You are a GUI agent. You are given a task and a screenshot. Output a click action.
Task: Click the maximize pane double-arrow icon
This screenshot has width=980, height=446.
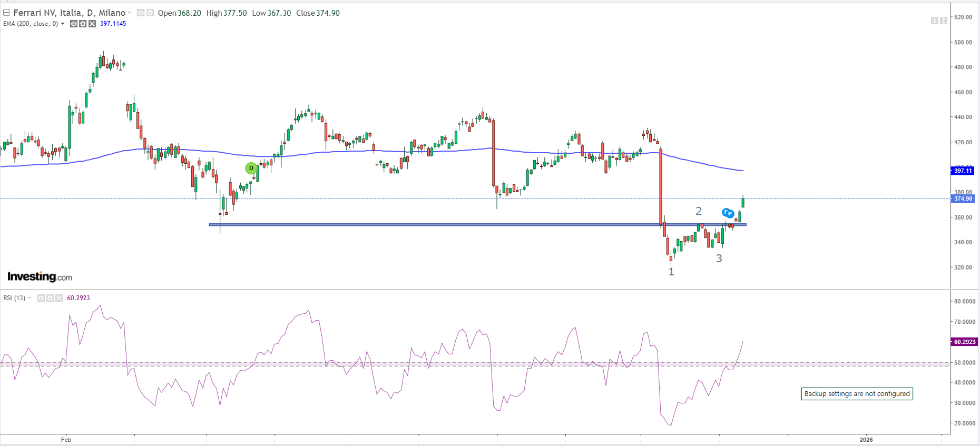point(943,21)
